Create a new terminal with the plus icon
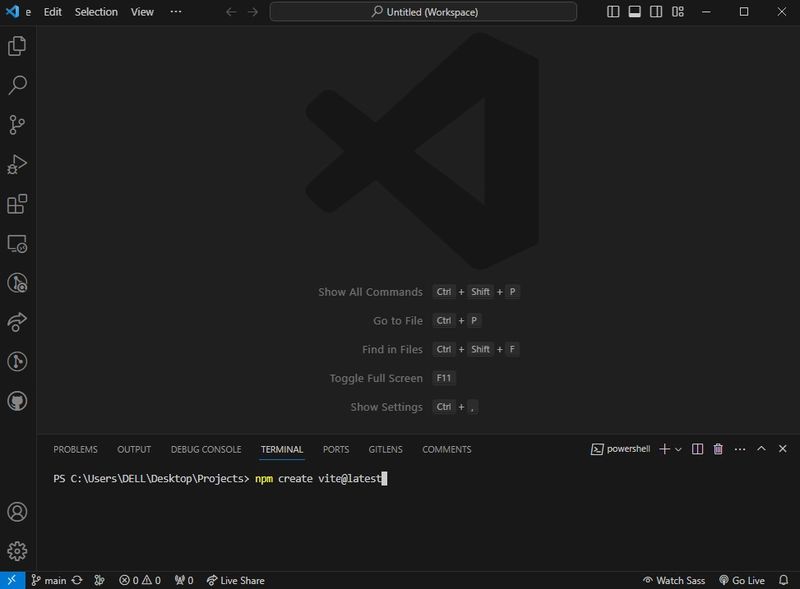This screenshot has height=589, width=800. click(662, 449)
